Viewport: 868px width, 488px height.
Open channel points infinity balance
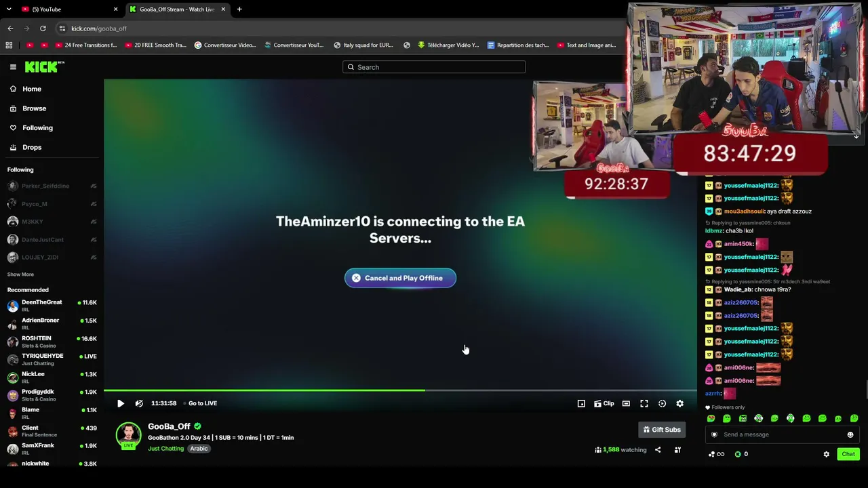(x=716, y=454)
